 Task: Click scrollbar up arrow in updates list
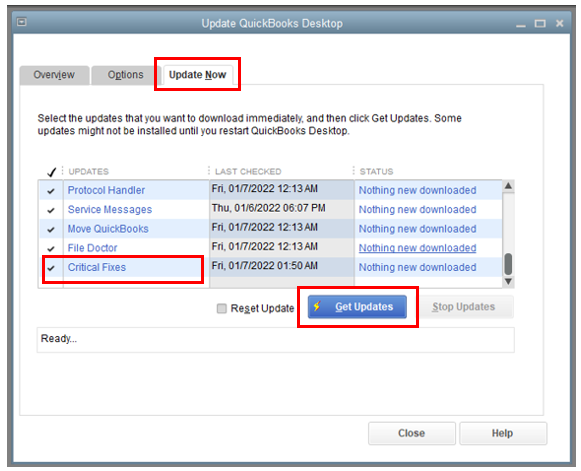point(508,186)
